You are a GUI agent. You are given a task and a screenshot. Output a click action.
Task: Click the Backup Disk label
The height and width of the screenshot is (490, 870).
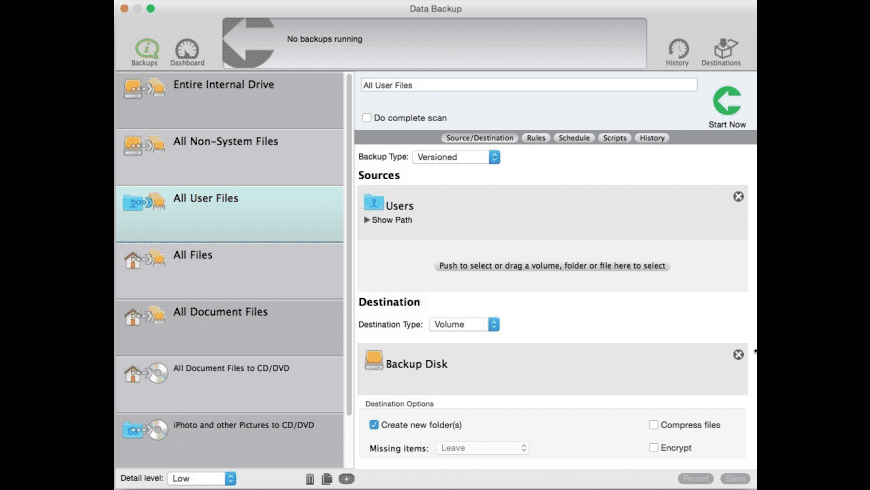(416, 364)
